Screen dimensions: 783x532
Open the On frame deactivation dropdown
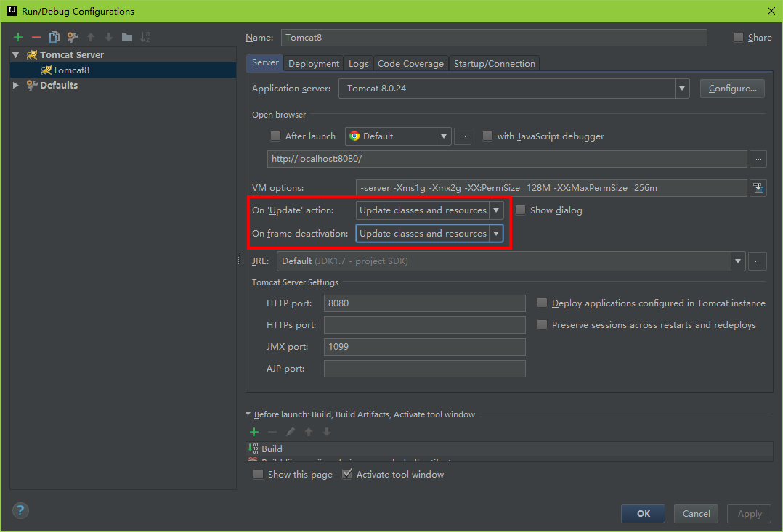pos(496,234)
